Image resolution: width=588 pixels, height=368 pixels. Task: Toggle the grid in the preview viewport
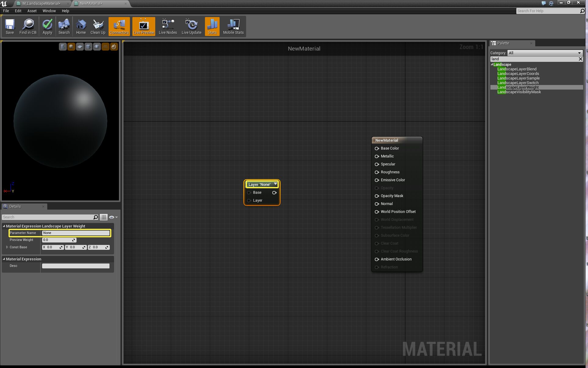point(105,47)
